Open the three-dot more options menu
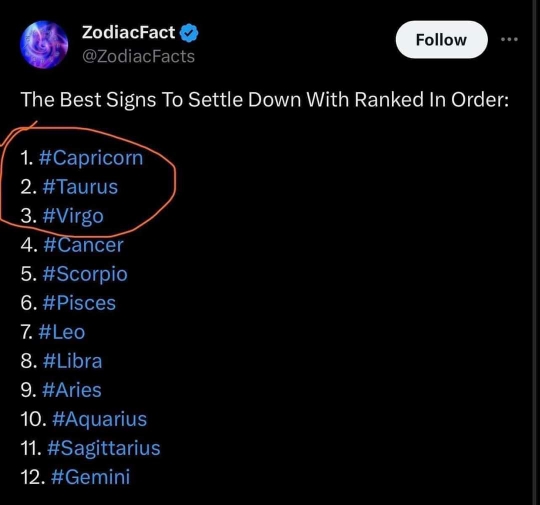 point(509,40)
